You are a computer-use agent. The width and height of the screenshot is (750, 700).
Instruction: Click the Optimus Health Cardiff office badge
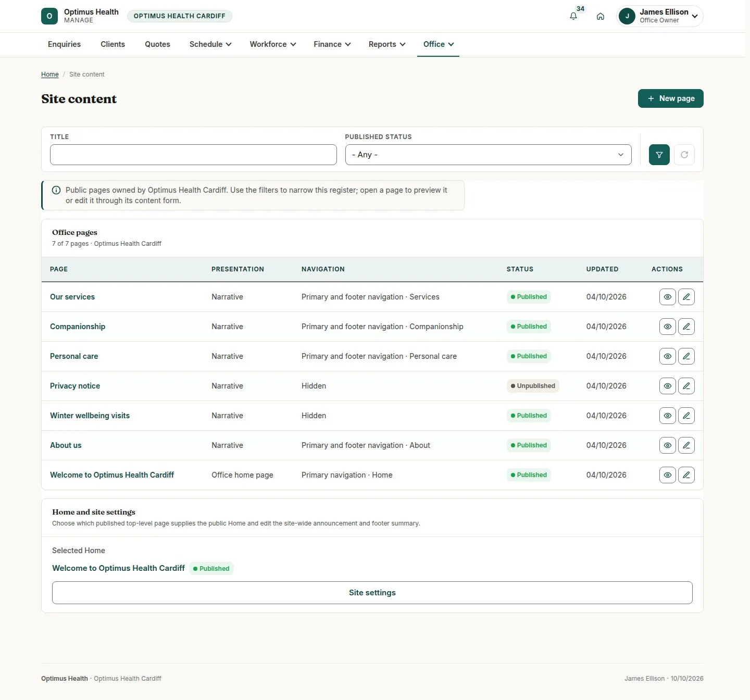(x=180, y=16)
